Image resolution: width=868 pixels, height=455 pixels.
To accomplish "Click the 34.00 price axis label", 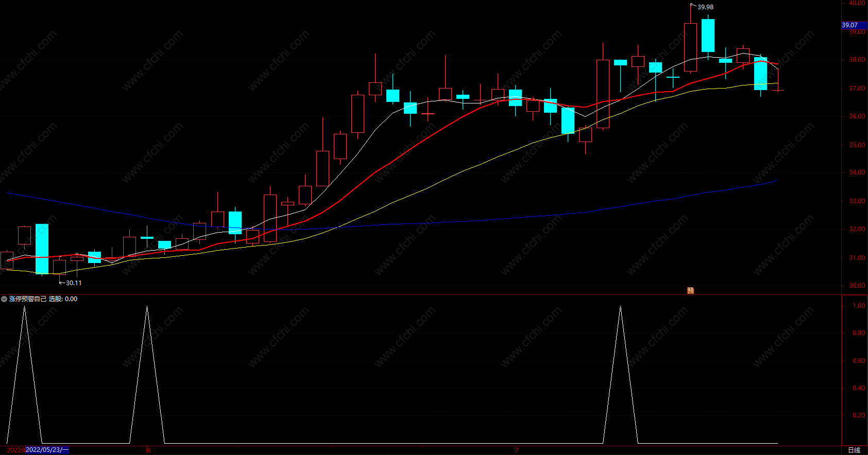I will tap(857, 172).
